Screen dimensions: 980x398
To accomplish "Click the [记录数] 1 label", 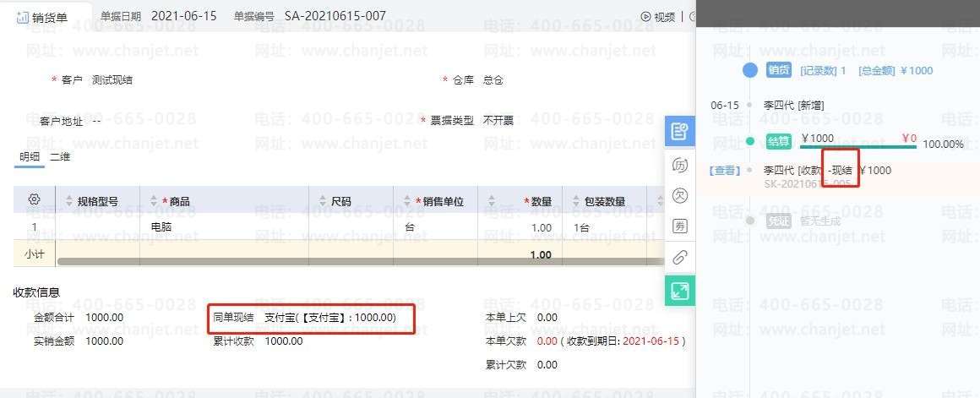I will (823, 71).
